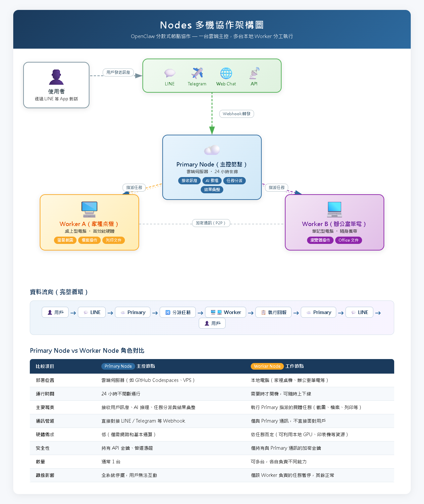
Task: Click the 執行回報 step in data flow
Action: pos(274,312)
